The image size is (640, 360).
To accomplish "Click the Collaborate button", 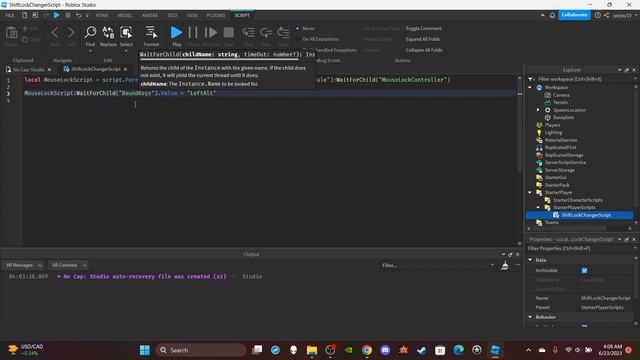I will coord(574,15).
